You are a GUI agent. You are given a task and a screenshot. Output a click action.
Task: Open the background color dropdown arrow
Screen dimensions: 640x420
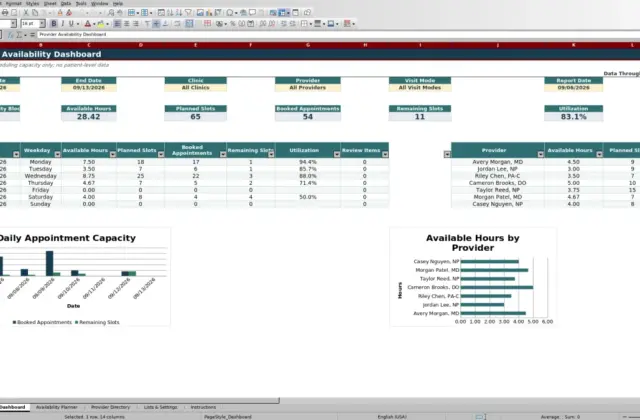(x=107, y=24)
